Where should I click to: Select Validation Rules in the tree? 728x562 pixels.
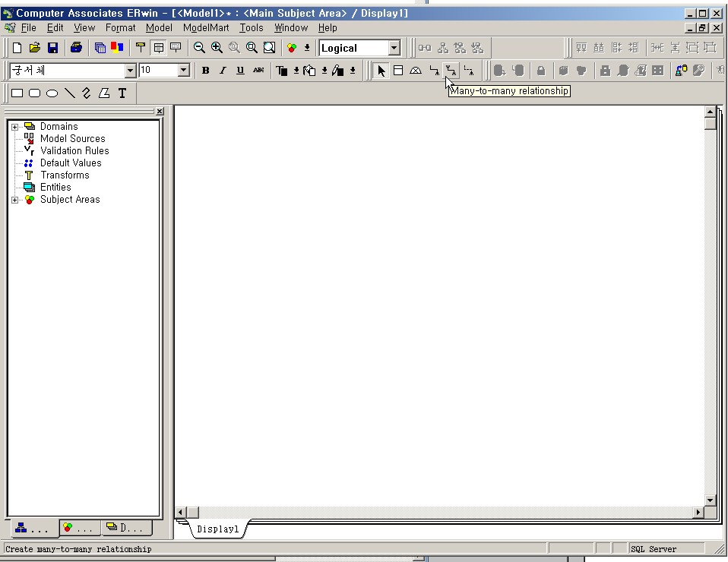tap(74, 151)
